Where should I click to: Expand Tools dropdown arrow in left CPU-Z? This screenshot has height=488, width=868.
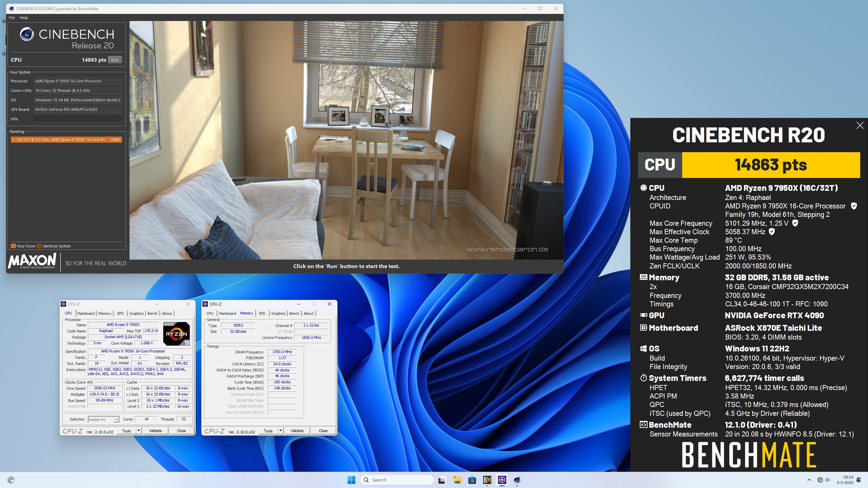click(x=139, y=431)
